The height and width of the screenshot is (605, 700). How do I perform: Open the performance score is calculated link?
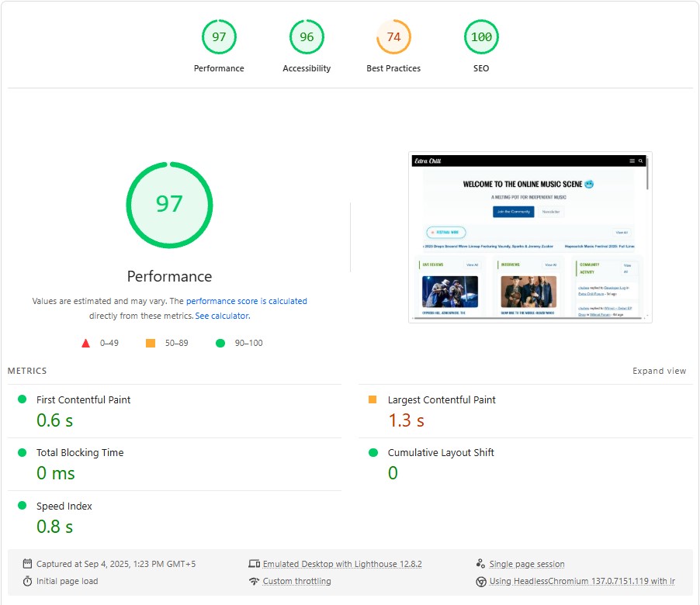(x=245, y=301)
